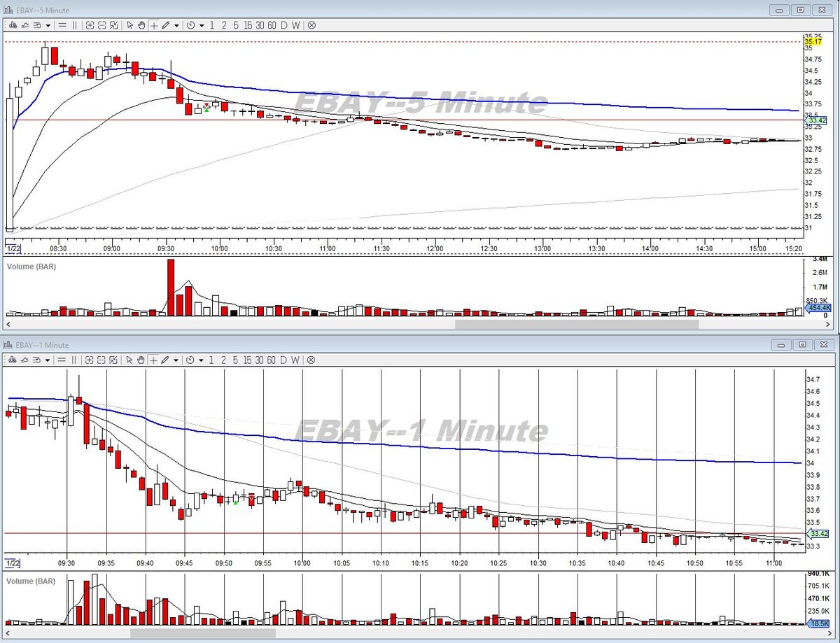Open clock time-frame icon in 5 Minute toolbar
This screenshot has width=840, height=643.
(190, 24)
